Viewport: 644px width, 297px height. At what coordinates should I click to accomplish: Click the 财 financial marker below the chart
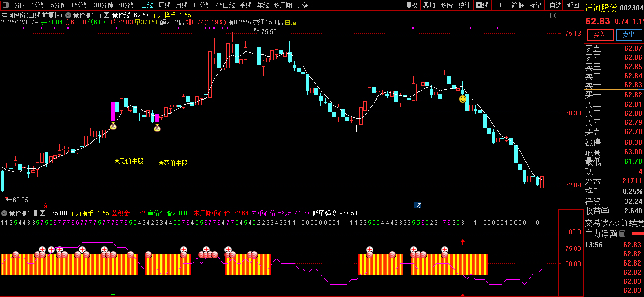pos(417,205)
